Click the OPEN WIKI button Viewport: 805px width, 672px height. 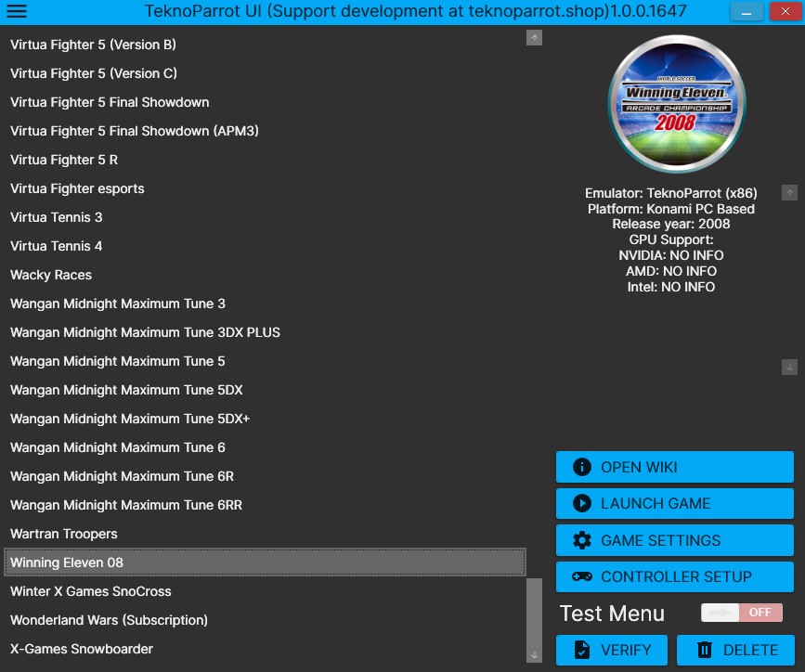[x=675, y=467]
